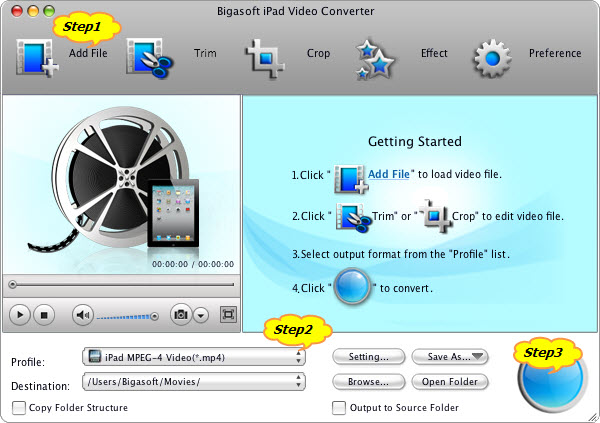Close the window with red button

[17, 11]
